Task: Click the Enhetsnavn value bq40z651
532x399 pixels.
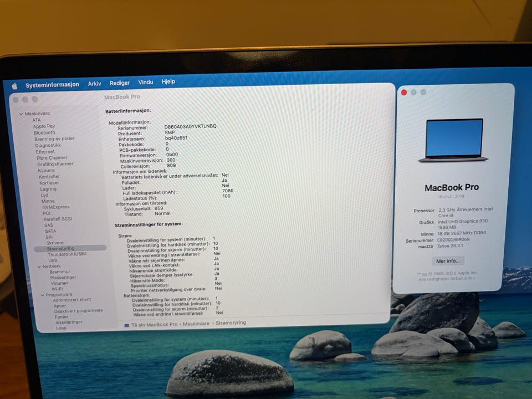Action: (x=176, y=138)
